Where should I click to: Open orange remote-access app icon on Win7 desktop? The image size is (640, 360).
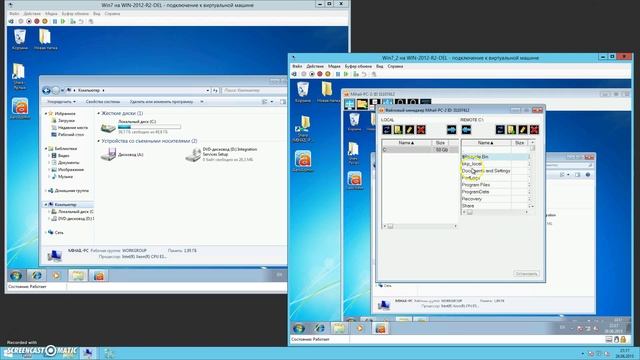20,109
